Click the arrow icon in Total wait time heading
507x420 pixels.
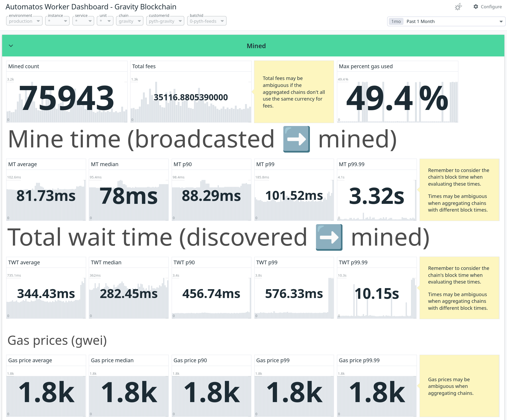(329, 237)
